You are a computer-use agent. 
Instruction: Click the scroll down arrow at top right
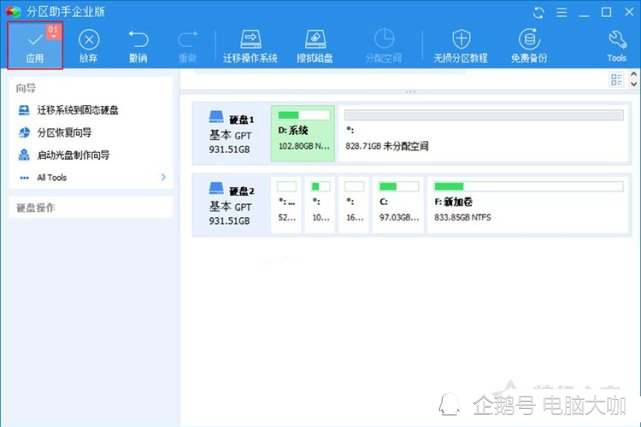tap(634, 84)
